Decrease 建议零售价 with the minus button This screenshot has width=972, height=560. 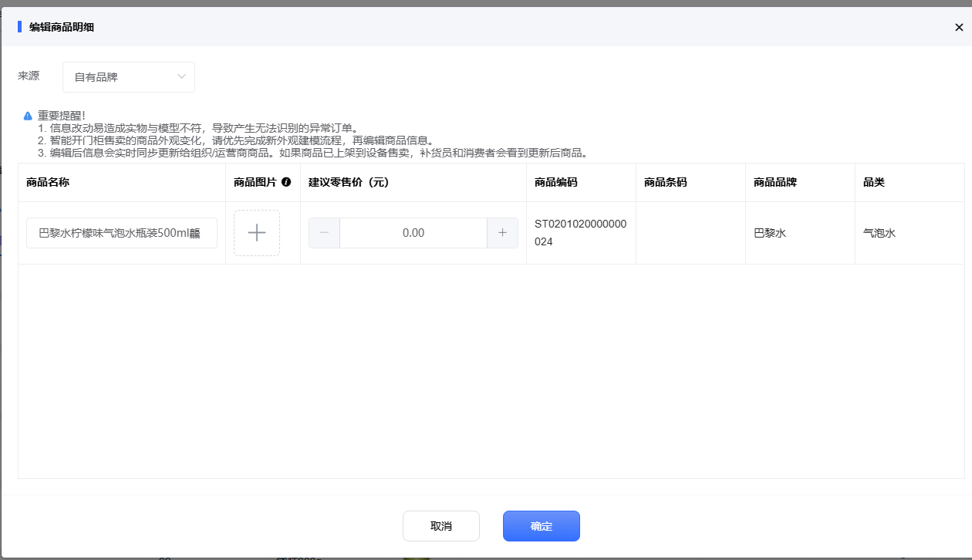(x=324, y=233)
